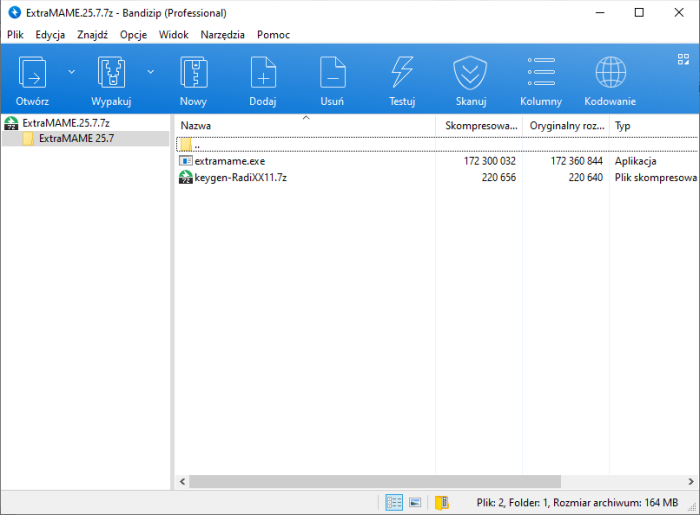This screenshot has height=515, width=700.
Task: Toggle the folder tree panel icon
Action: tap(442, 503)
